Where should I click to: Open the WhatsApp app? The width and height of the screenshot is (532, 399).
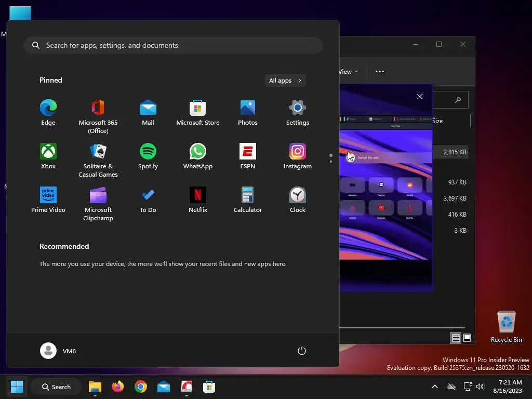pos(198,156)
